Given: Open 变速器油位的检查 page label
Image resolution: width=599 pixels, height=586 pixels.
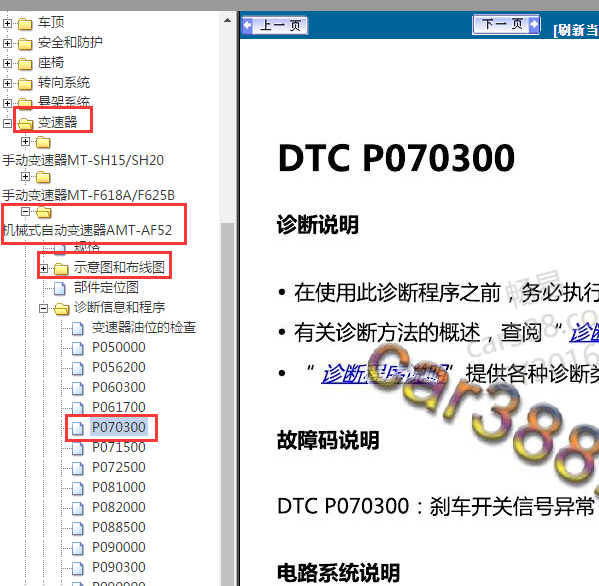Looking at the screenshot, I should click(x=144, y=327).
